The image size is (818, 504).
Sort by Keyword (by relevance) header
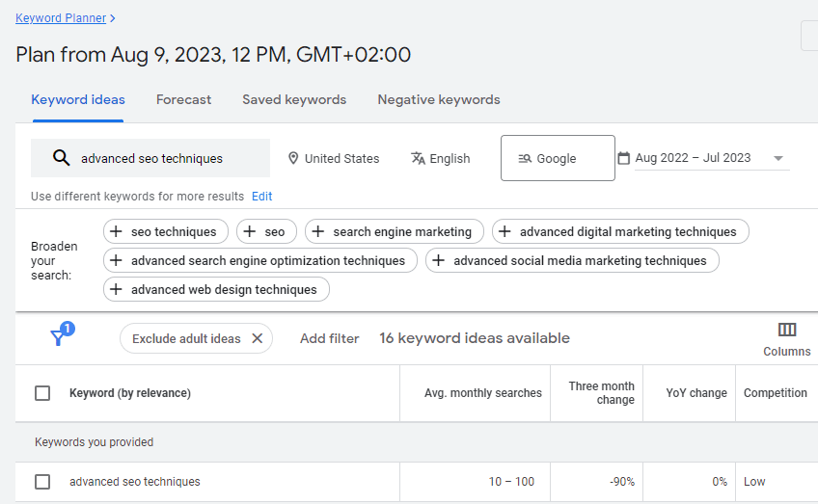click(130, 393)
